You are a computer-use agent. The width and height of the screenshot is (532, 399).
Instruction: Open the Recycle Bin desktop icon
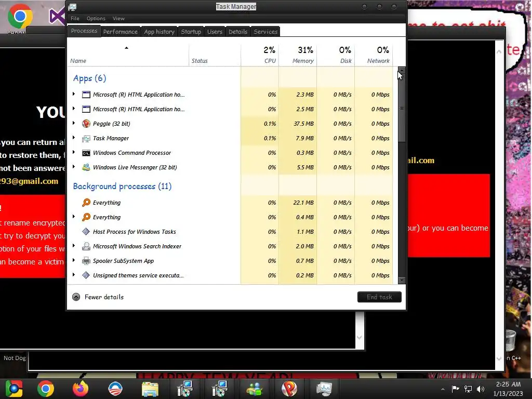[x=511, y=340]
